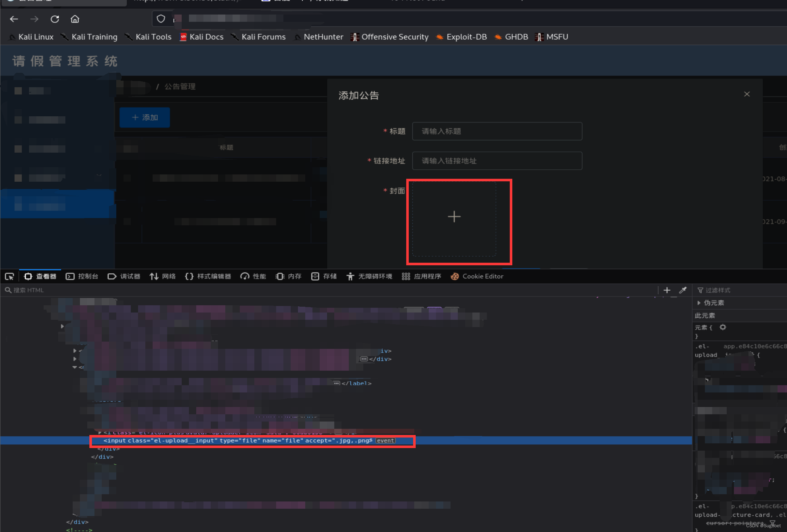Click the browser home icon

[75, 19]
